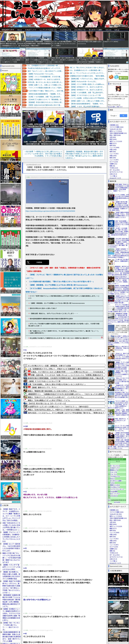Open 韓国 (3177) in upper category archive
The width and height of the screenshot is (129, 644).
113,143
